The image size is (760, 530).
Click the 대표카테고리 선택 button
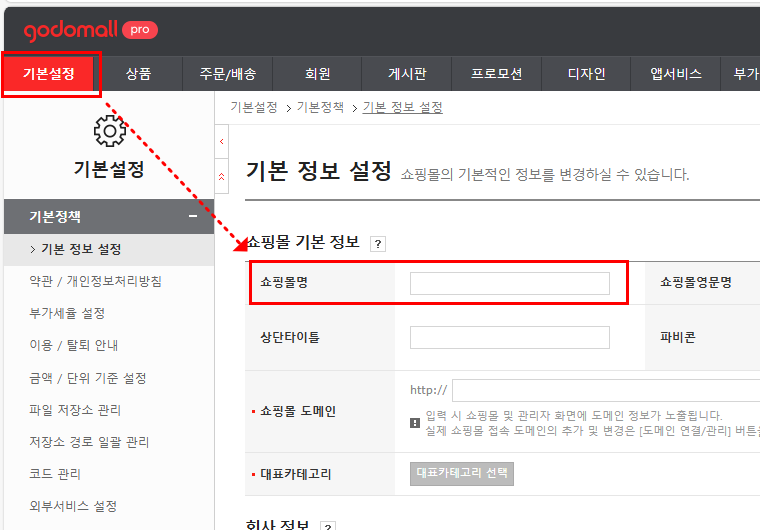coord(462,473)
